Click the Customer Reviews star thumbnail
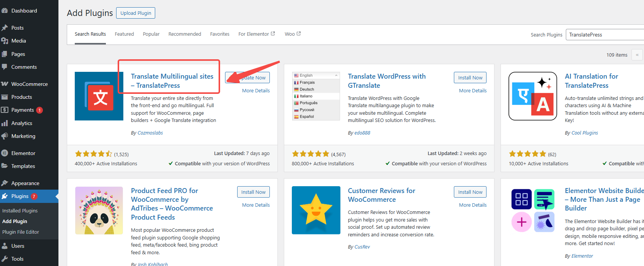Screen dimensions: 644x266 [x=316, y=210]
